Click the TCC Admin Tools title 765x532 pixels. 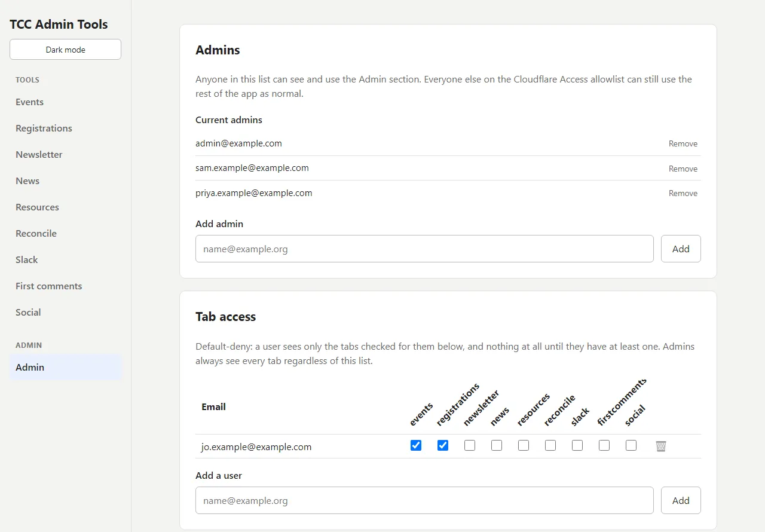point(59,25)
